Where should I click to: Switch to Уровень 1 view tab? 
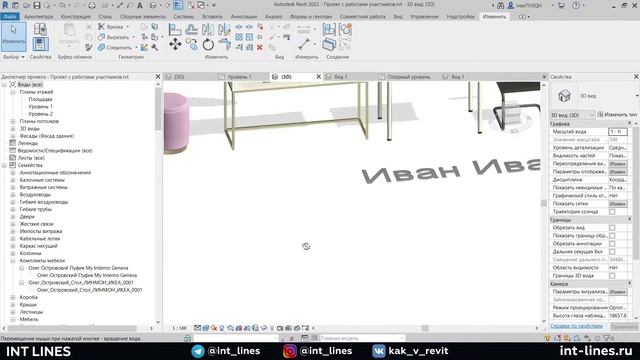tap(239, 77)
